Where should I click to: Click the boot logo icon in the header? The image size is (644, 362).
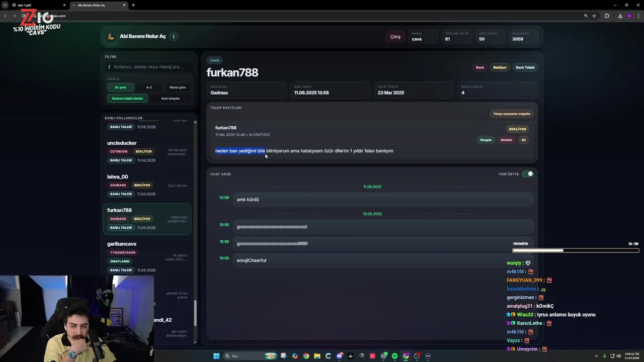point(111,36)
